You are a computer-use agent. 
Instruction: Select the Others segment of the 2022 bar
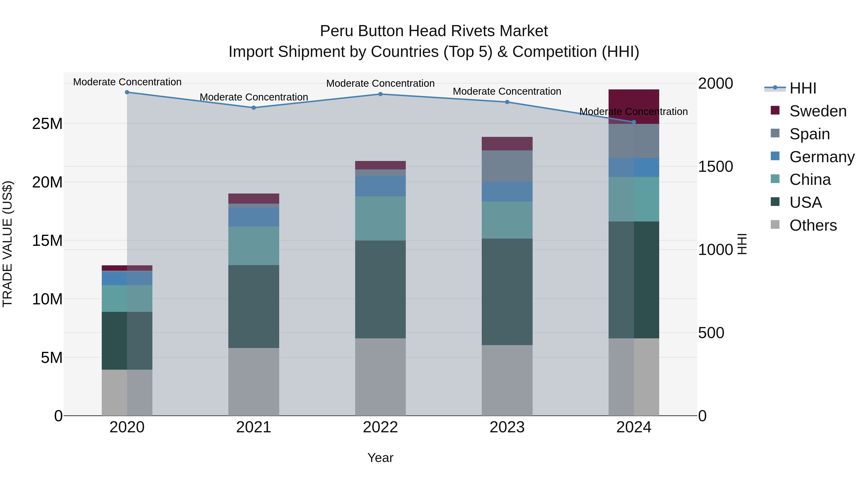380,377
